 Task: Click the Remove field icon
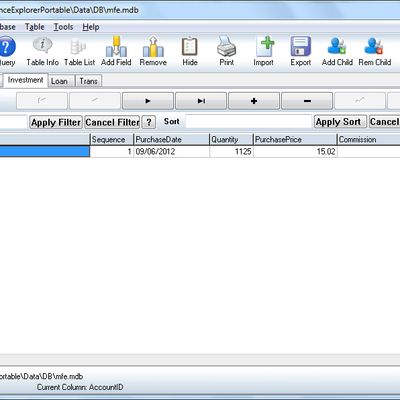(153, 46)
